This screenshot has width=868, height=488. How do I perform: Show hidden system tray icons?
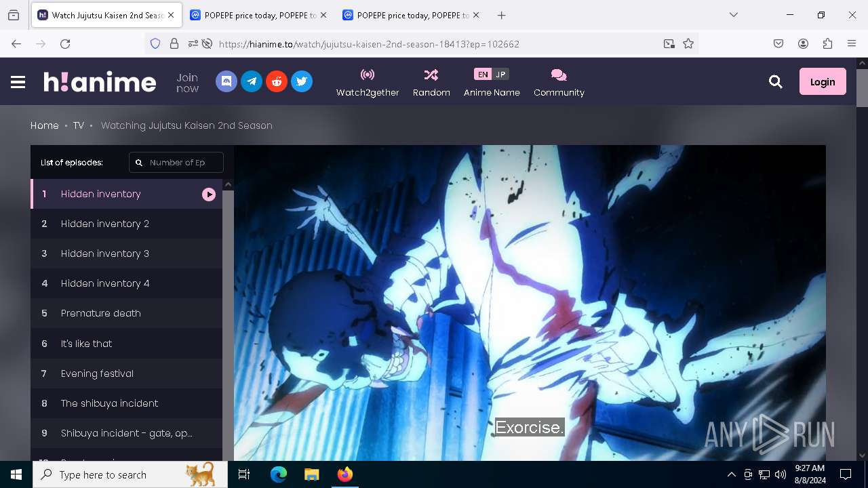pyautogui.click(x=731, y=474)
